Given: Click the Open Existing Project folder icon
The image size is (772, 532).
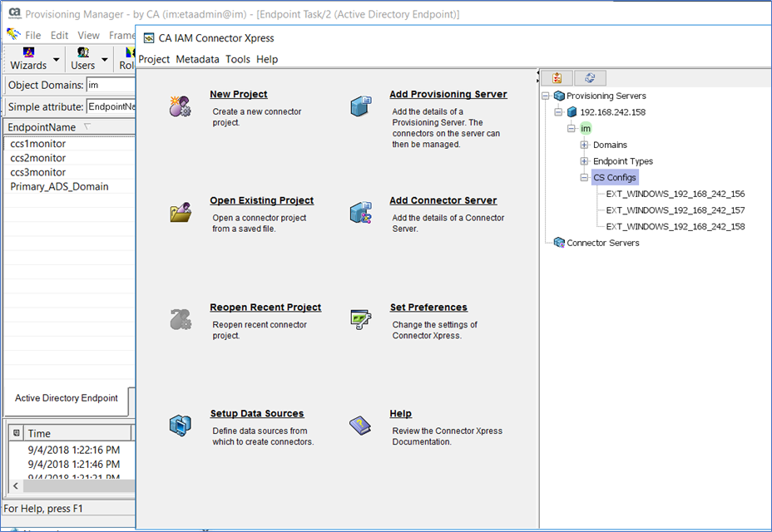Looking at the screenshot, I should tap(181, 212).
